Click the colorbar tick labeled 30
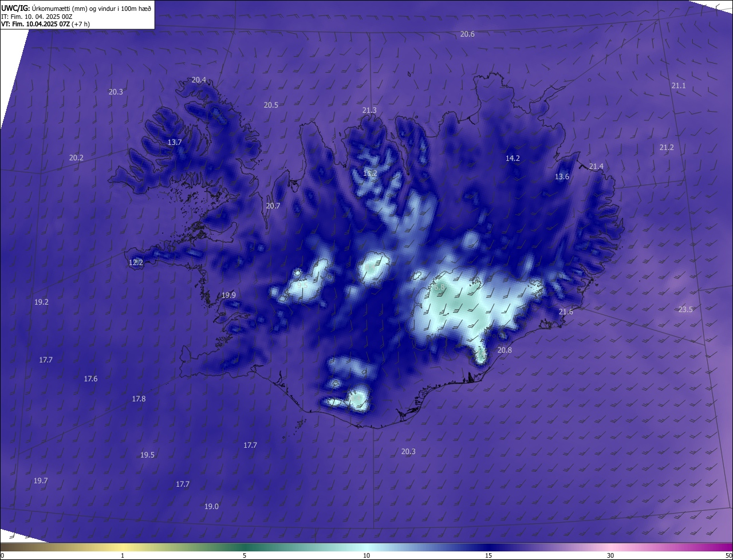Image resolution: width=733 pixels, height=560 pixels. [610, 555]
